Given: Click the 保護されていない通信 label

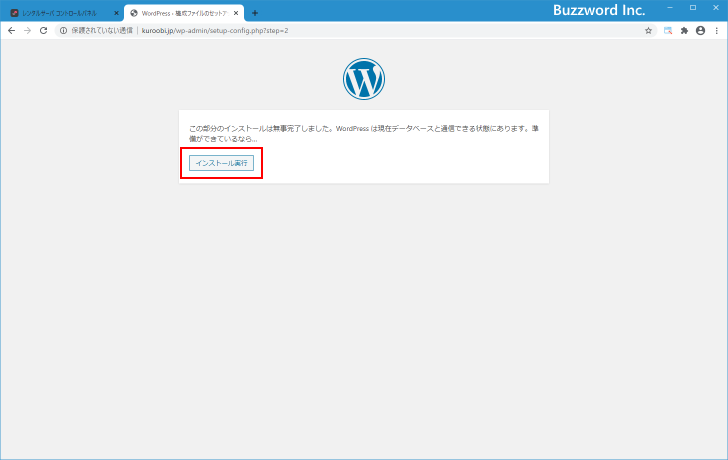Looking at the screenshot, I should (102, 31).
